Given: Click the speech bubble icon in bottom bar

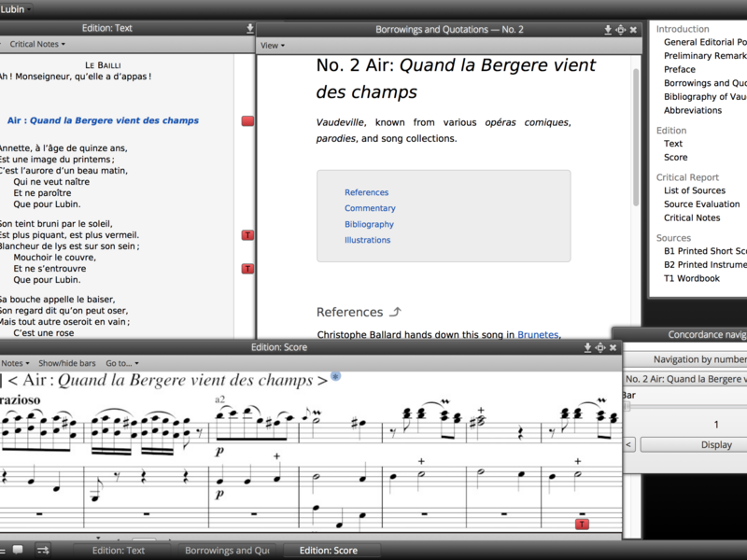Looking at the screenshot, I should pos(18,551).
